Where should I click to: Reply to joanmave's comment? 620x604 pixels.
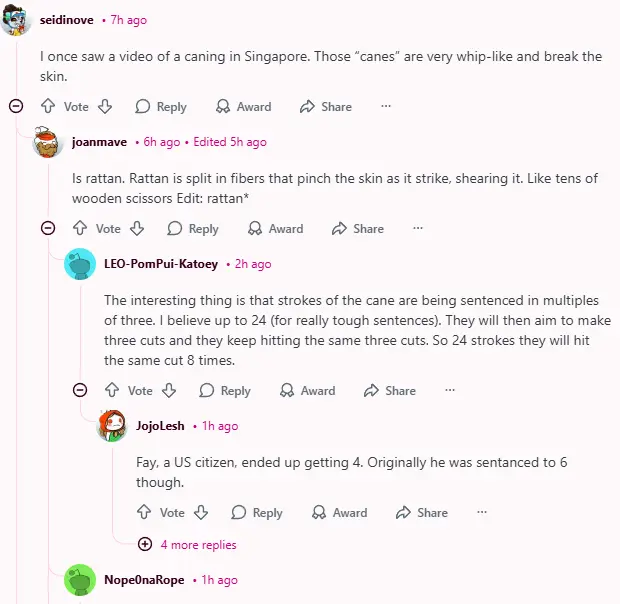click(x=193, y=229)
